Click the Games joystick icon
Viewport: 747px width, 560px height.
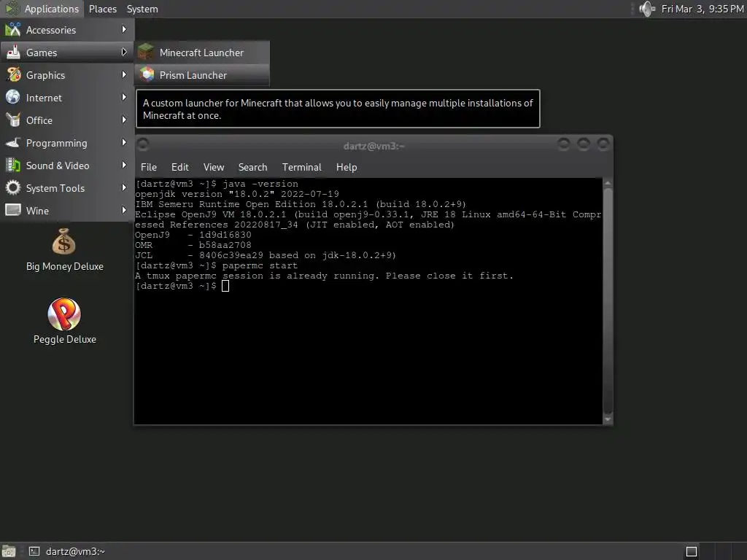pyautogui.click(x=13, y=52)
